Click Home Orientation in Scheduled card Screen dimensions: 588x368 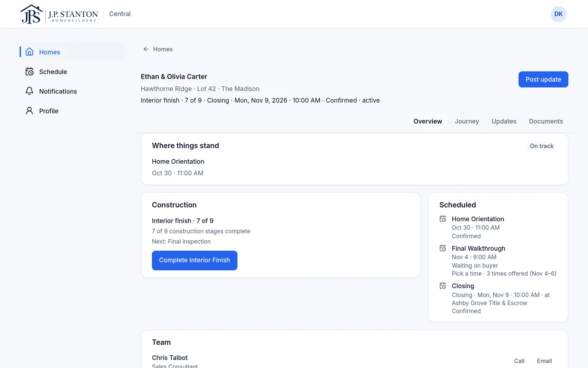478,219
